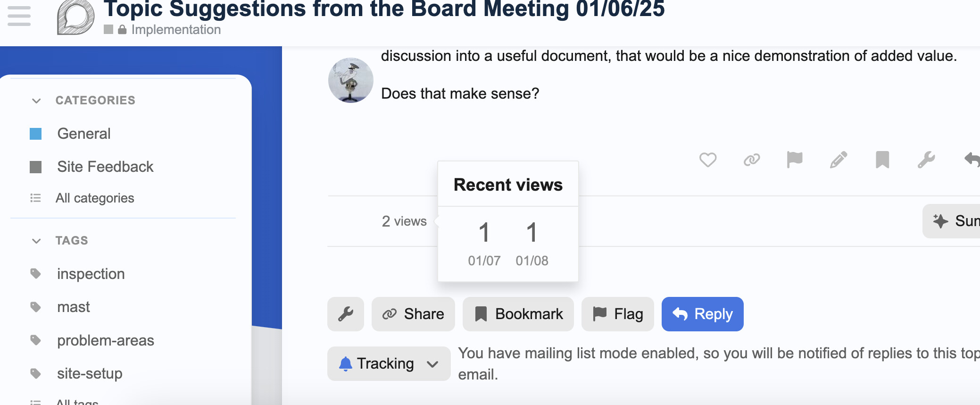The width and height of the screenshot is (980, 405).
Task: Click the Bookmark topic button
Action: tap(518, 314)
